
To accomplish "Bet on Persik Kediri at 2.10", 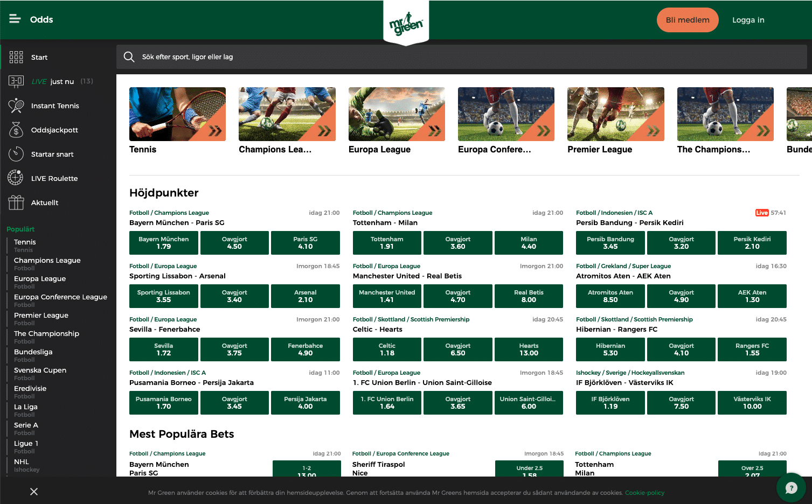I will [x=752, y=243].
